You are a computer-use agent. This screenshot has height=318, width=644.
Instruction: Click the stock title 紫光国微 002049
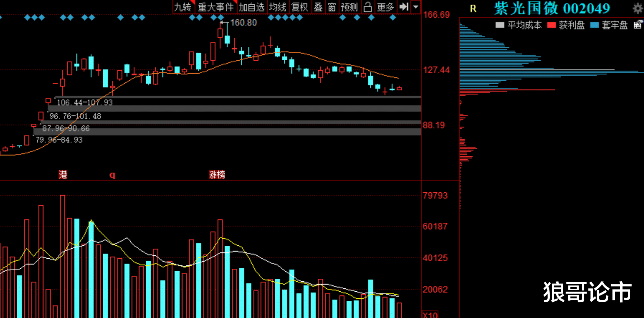[x=552, y=8]
